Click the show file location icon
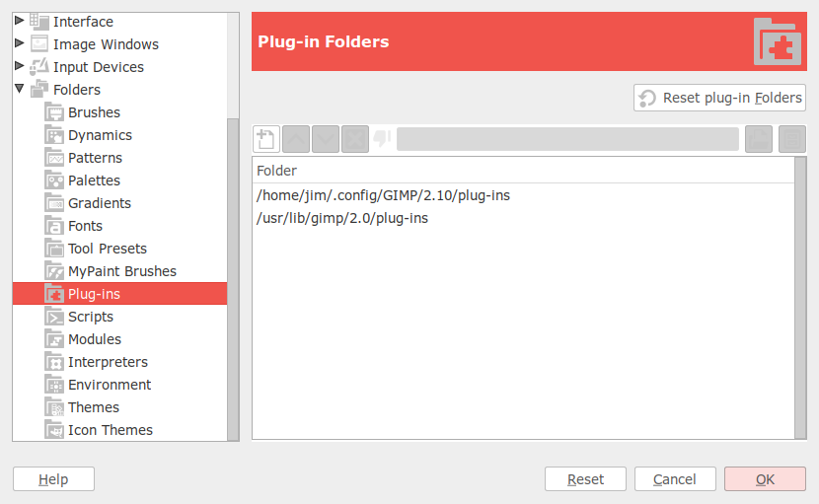The width and height of the screenshot is (819, 504). coord(791,139)
